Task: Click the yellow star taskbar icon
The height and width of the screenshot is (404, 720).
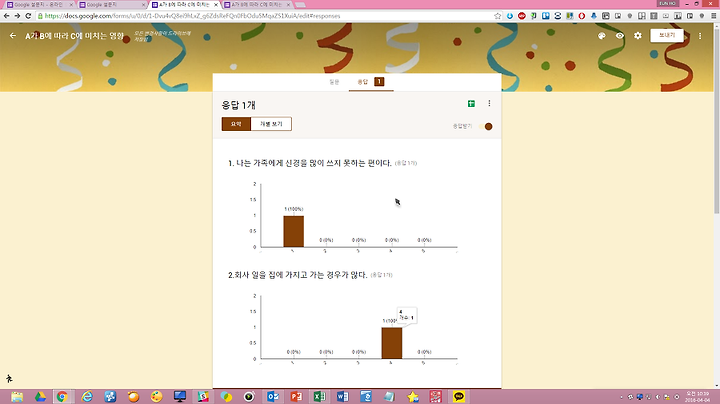Action: tap(412, 396)
